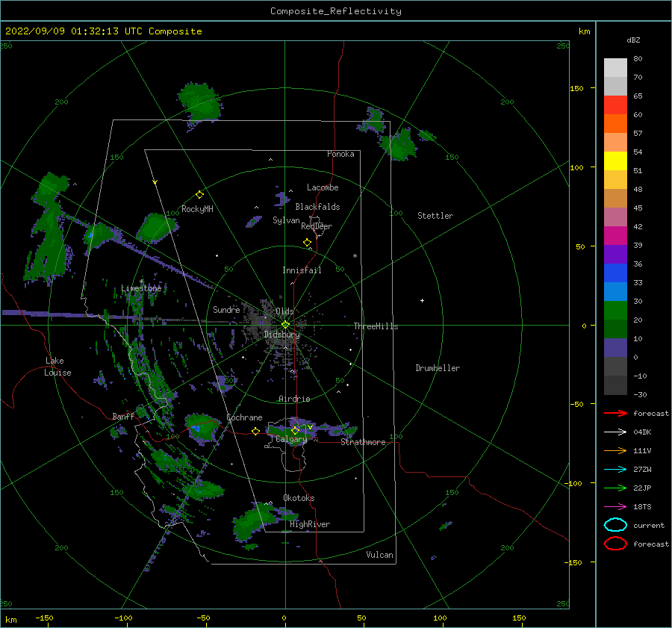Click the RedDeer city label
Image resolution: width=672 pixels, height=628 pixels.
[317, 226]
